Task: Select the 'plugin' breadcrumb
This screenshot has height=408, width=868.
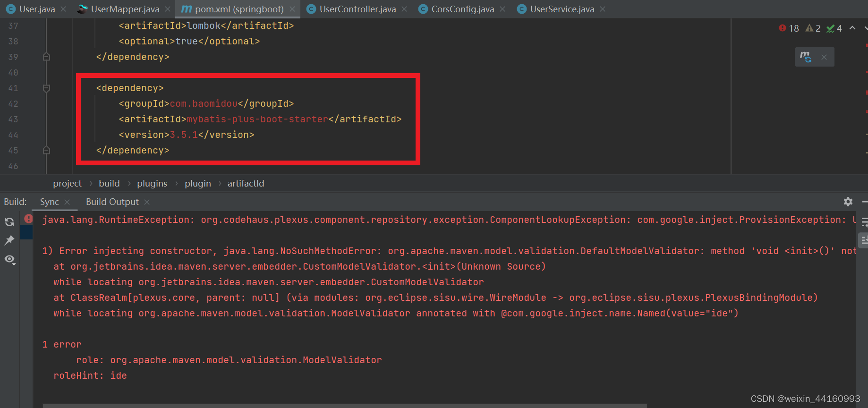Action: point(198,183)
